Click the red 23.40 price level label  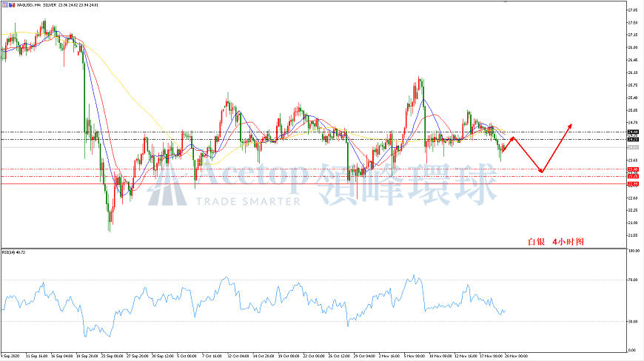(633, 169)
